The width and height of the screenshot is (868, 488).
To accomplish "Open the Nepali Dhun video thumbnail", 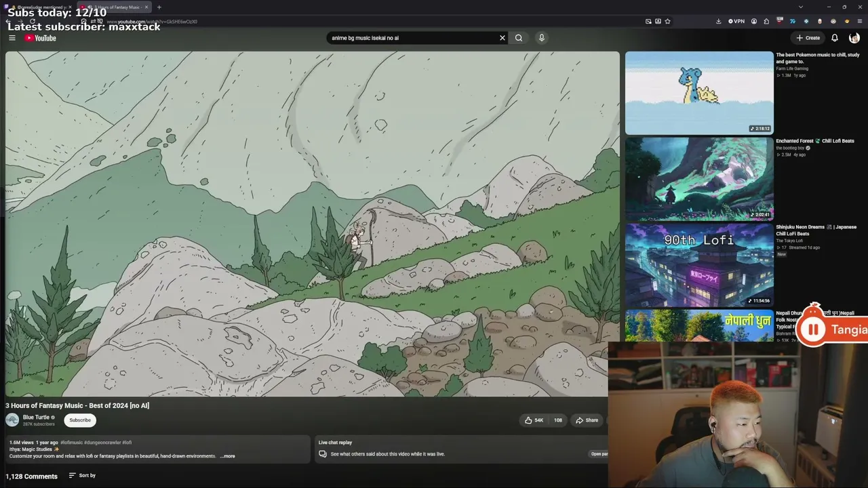I will tap(699, 325).
